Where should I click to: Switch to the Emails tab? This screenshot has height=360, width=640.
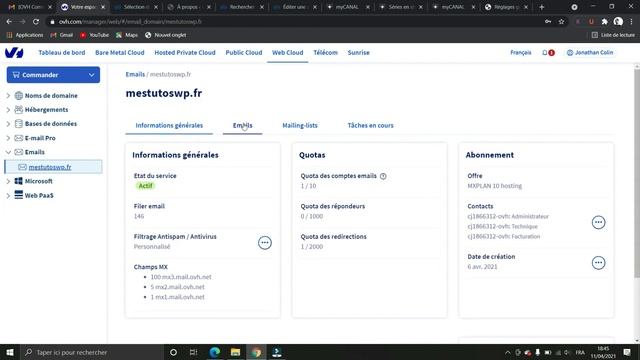point(242,125)
